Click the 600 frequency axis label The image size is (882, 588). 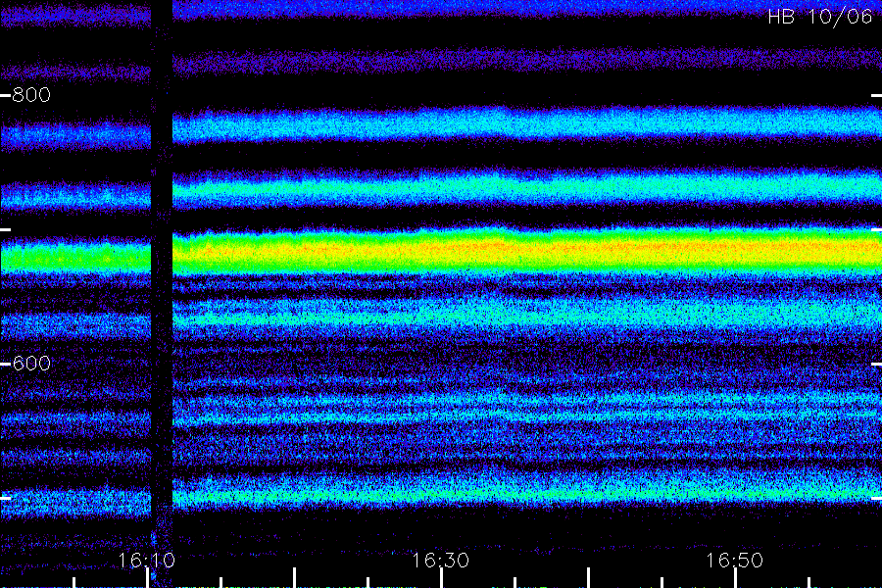[x=31, y=364]
